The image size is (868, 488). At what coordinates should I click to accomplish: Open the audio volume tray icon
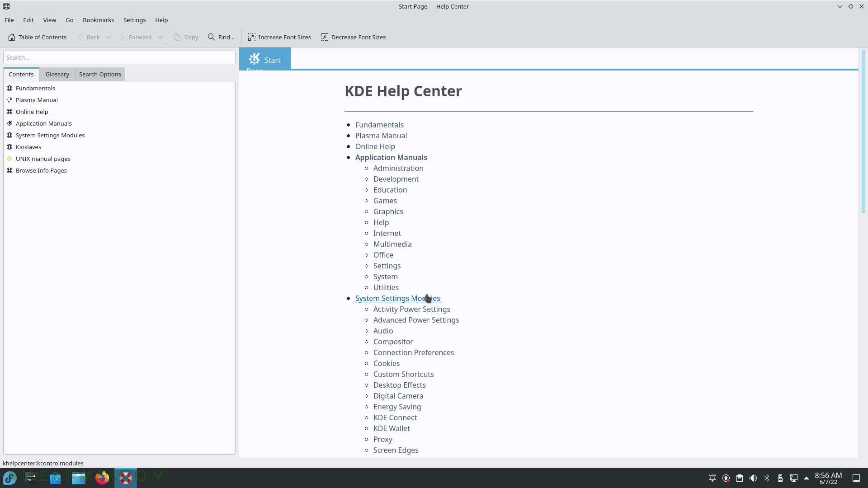(x=753, y=478)
